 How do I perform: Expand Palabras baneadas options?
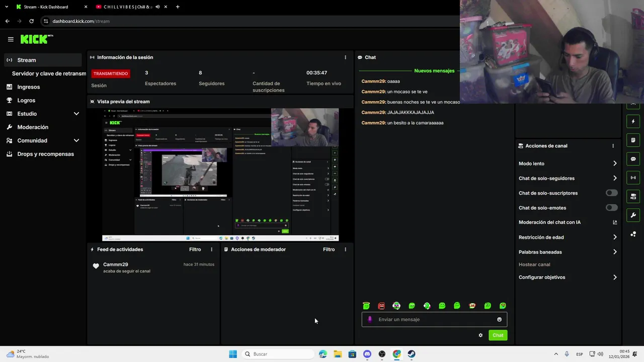[615, 252]
